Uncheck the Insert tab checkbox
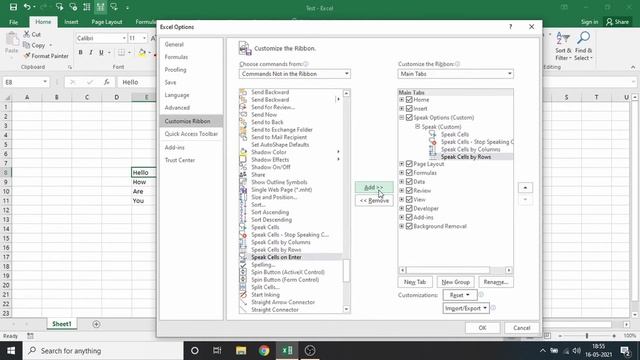This screenshot has height=360, width=640. coord(409,109)
